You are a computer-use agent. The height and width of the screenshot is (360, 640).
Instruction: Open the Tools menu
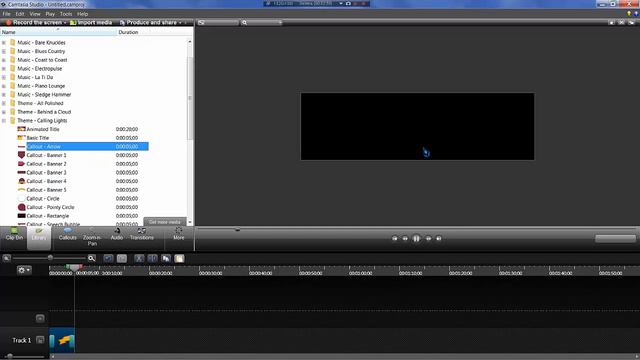pos(66,14)
